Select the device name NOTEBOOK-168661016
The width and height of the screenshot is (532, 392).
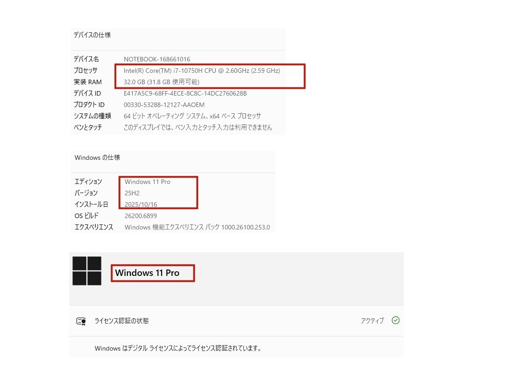[157, 59]
